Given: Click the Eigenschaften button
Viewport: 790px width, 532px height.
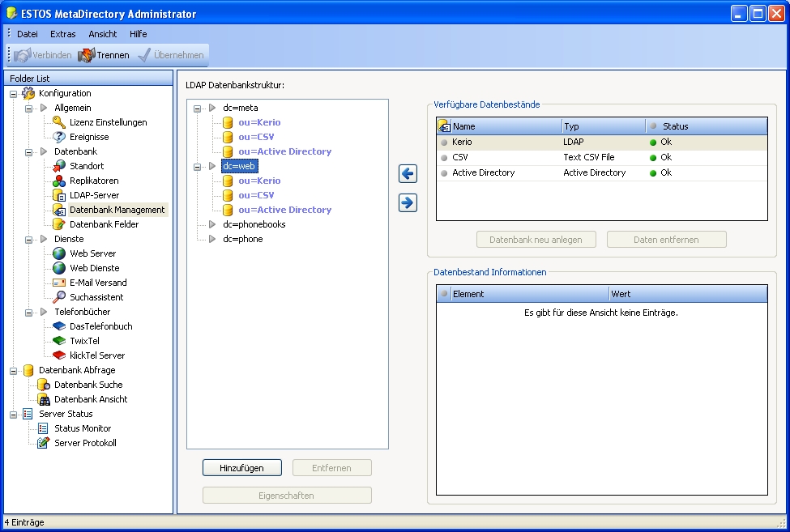Looking at the screenshot, I should click(x=287, y=496).
